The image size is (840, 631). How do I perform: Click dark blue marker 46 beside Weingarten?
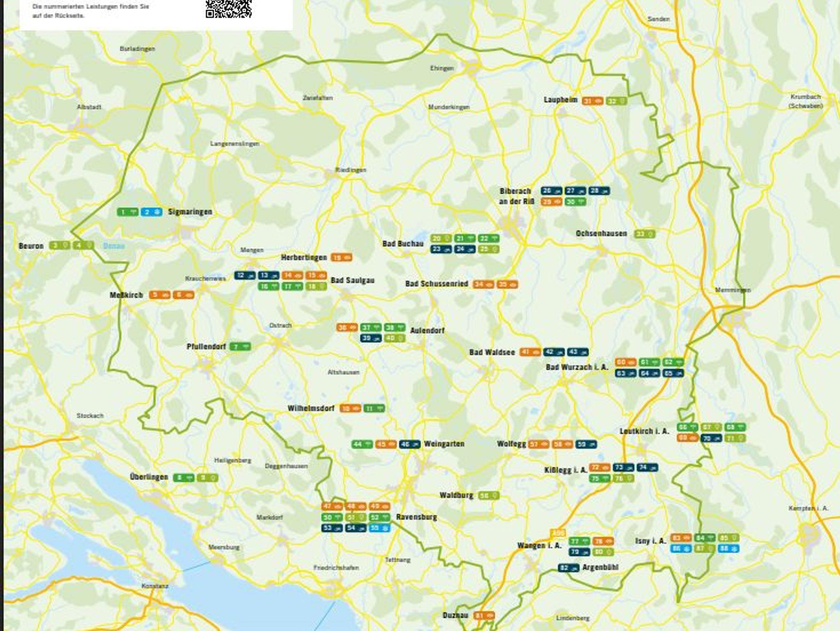[x=409, y=444]
